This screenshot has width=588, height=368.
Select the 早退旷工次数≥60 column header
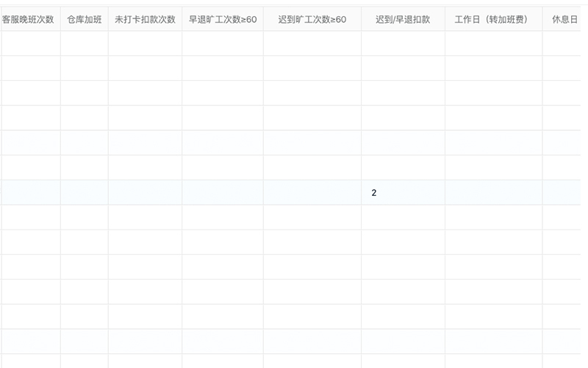pyautogui.click(x=223, y=19)
